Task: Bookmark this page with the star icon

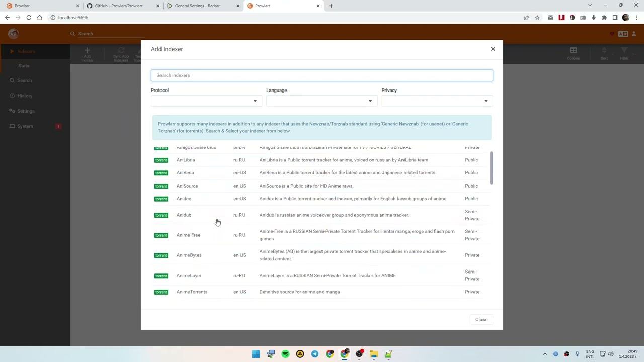Action: pos(537,18)
